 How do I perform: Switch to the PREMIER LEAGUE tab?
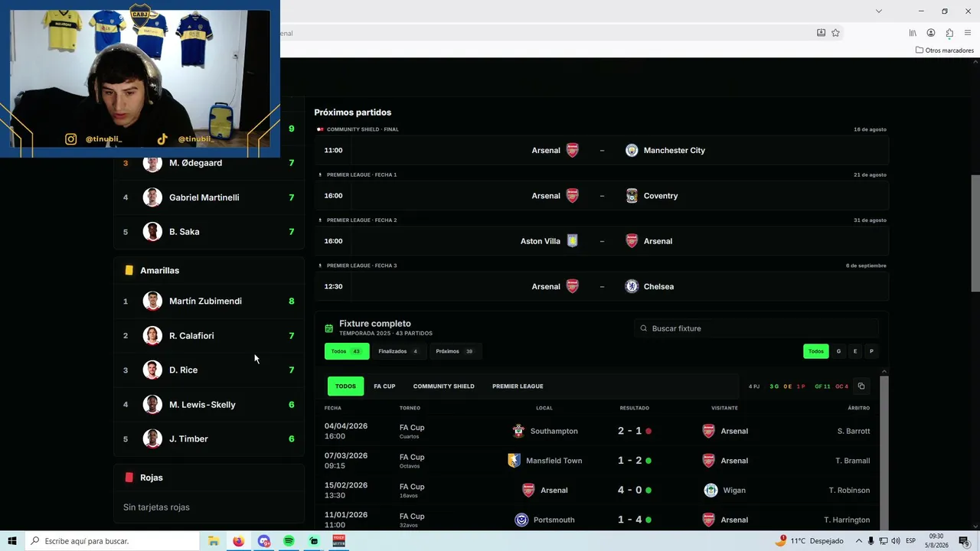[518, 386]
